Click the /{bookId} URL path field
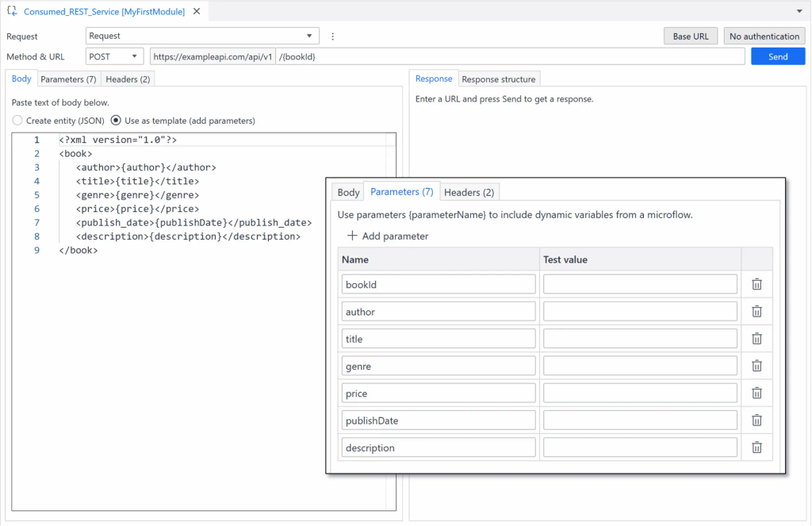This screenshot has width=812, height=526. click(511, 56)
